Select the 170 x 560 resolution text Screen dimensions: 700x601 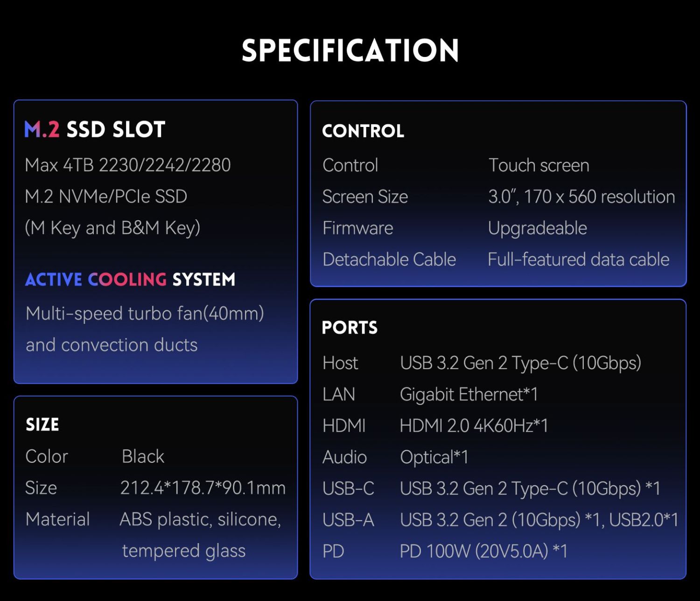(x=600, y=197)
